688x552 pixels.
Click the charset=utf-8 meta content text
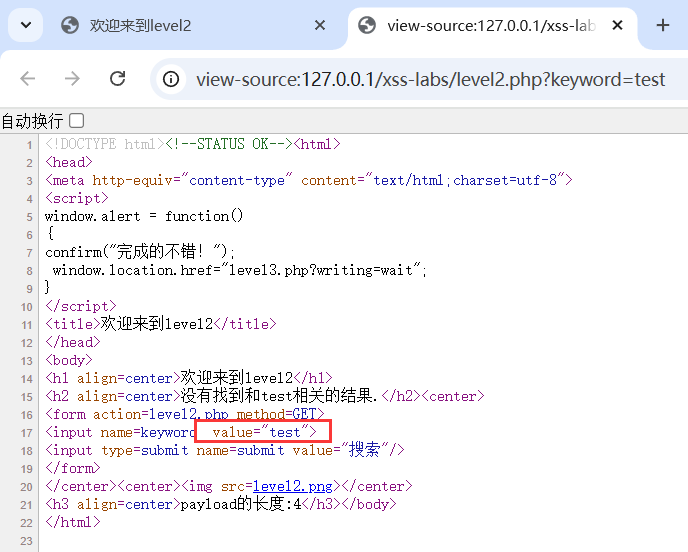(x=505, y=180)
